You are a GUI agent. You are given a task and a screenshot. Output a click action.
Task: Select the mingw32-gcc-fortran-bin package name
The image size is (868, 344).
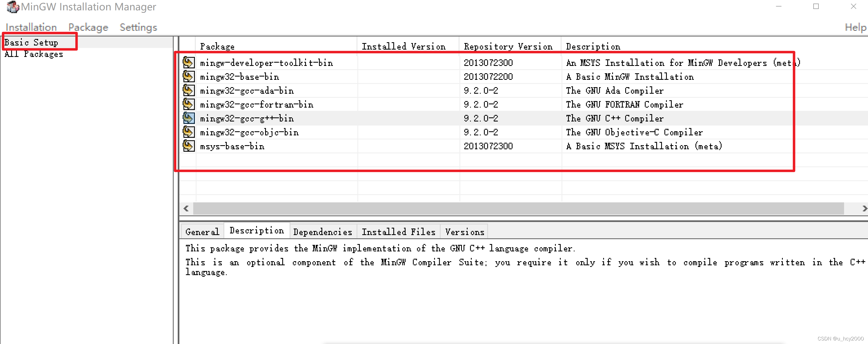256,104
